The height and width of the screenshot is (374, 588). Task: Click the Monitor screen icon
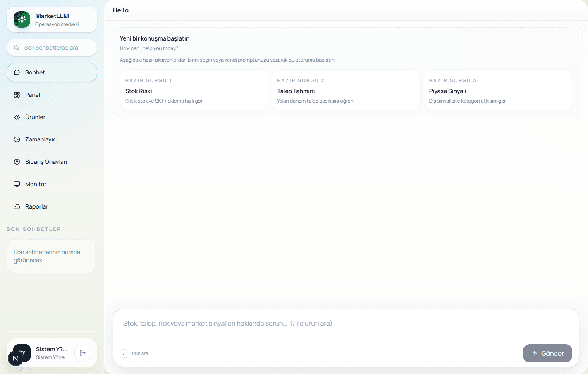[x=17, y=184]
